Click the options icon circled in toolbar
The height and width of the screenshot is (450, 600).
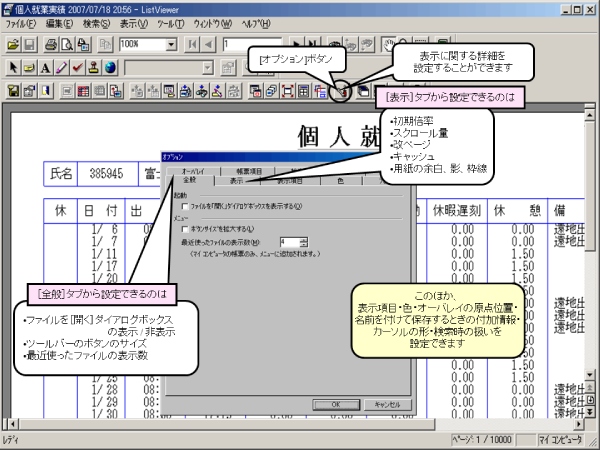click(x=341, y=91)
